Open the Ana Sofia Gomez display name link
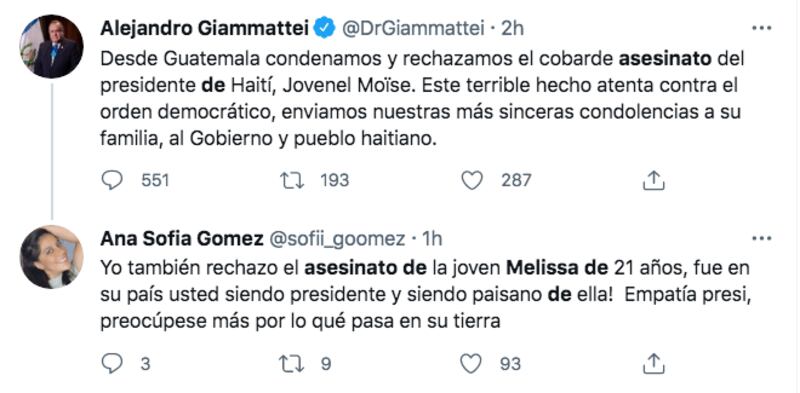This screenshot has width=800, height=393. tap(182, 239)
